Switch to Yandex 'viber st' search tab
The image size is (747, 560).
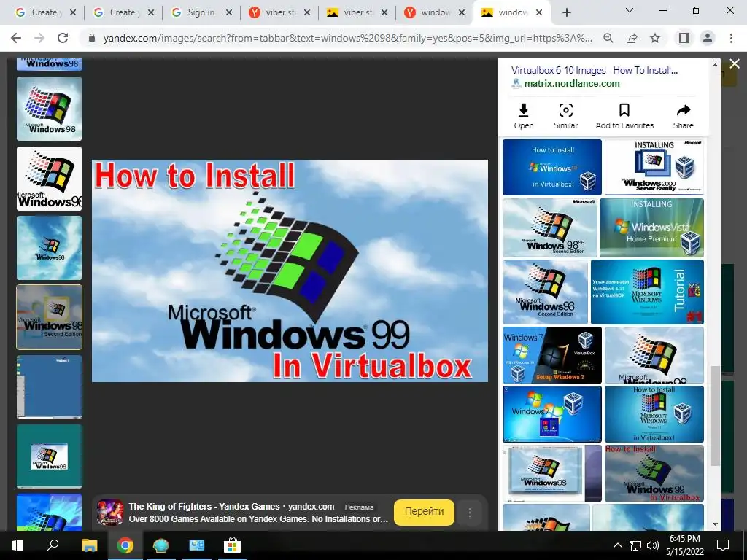click(x=279, y=13)
